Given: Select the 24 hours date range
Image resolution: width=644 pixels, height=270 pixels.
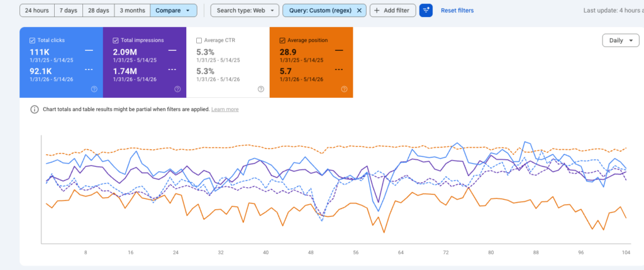Looking at the screenshot, I should (x=37, y=10).
